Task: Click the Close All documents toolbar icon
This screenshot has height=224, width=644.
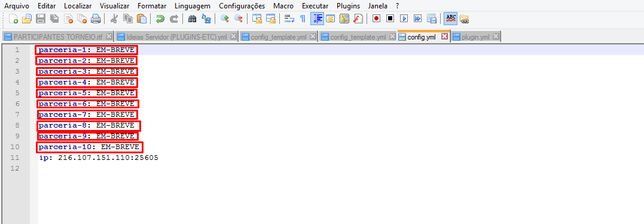Action: pos(82,19)
